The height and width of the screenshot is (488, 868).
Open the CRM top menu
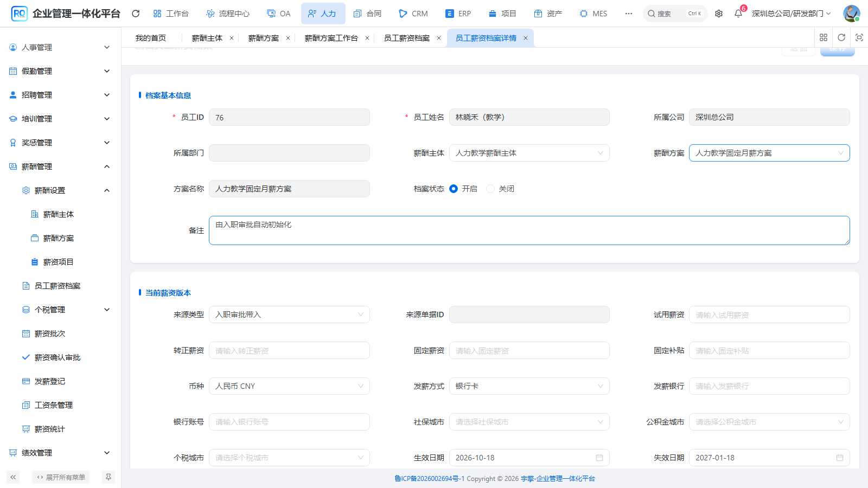413,14
